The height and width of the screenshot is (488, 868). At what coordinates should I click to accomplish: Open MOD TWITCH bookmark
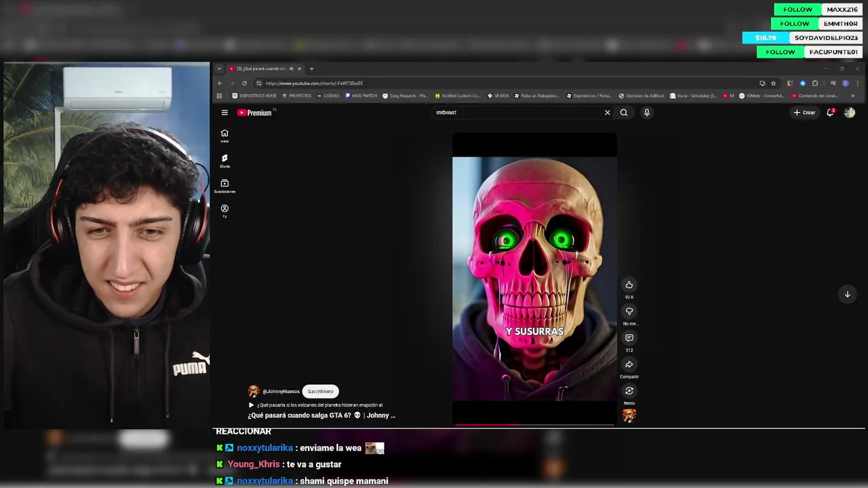tap(361, 96)
